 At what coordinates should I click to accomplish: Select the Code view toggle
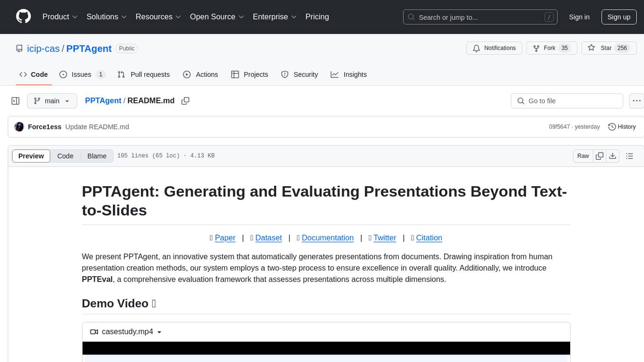click(65, 156)
